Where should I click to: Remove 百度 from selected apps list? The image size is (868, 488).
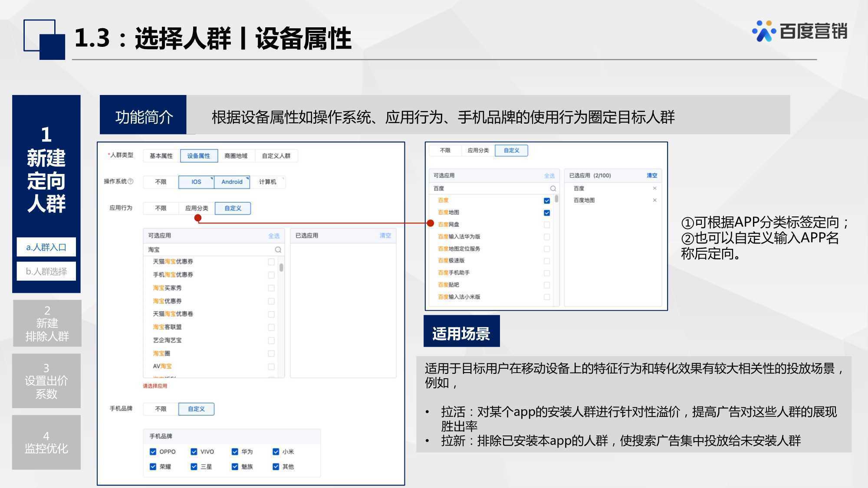tap(654, 188)
